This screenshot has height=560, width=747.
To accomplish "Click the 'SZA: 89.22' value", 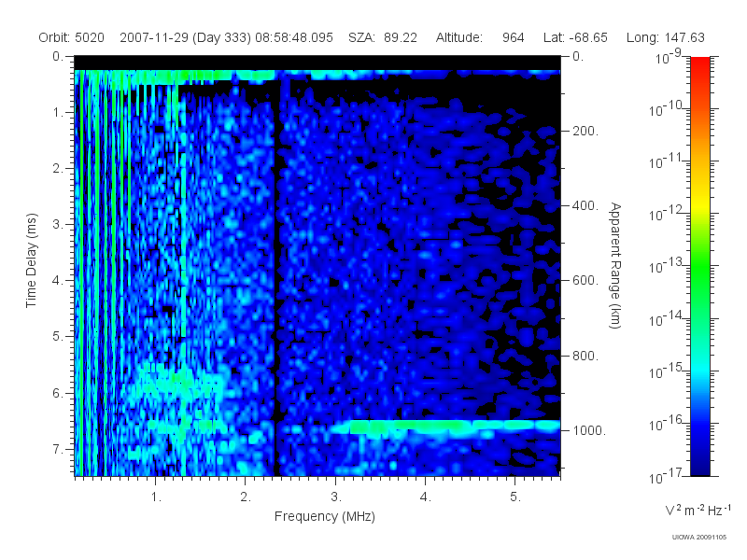I will (383, 37).
